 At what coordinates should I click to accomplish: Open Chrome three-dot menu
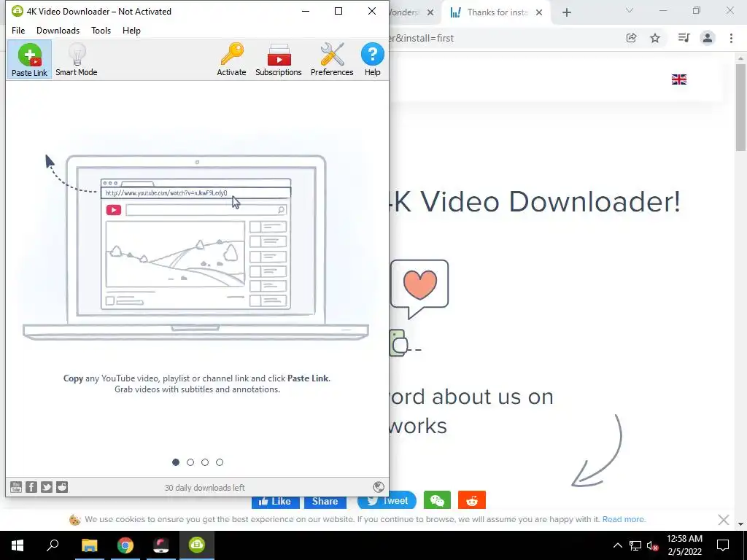point(731,38)
